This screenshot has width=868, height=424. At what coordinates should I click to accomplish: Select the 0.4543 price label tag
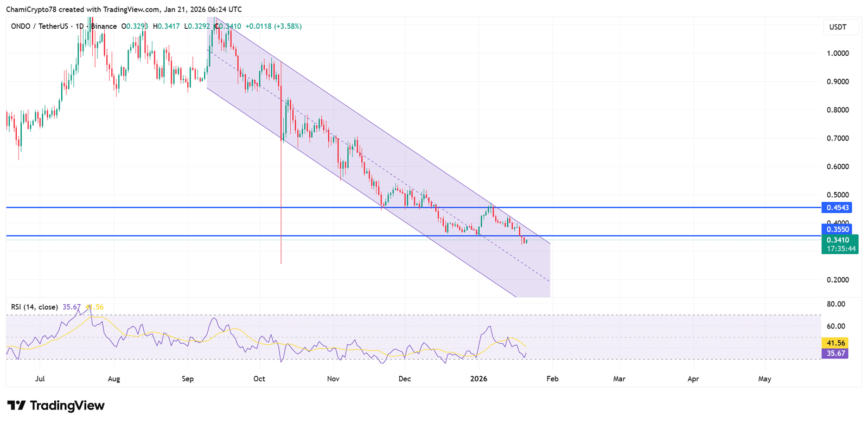coord(836,208)
